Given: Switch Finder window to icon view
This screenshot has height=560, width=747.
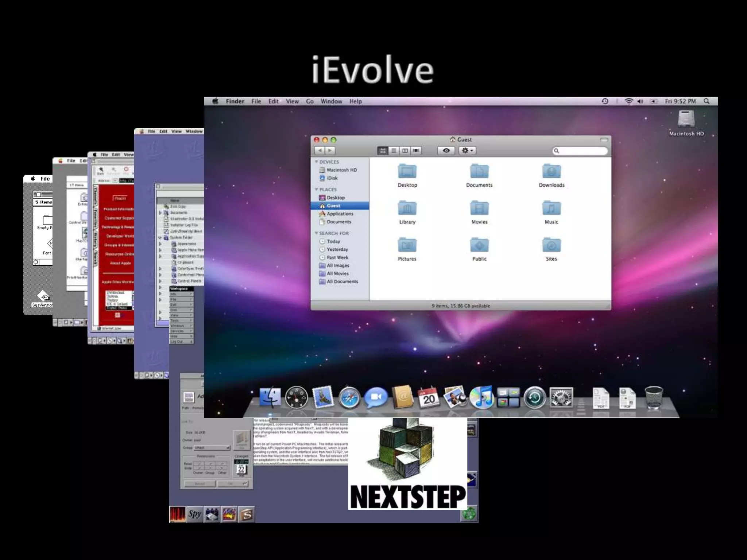Looking at the screenshot, I should point(383,151).
